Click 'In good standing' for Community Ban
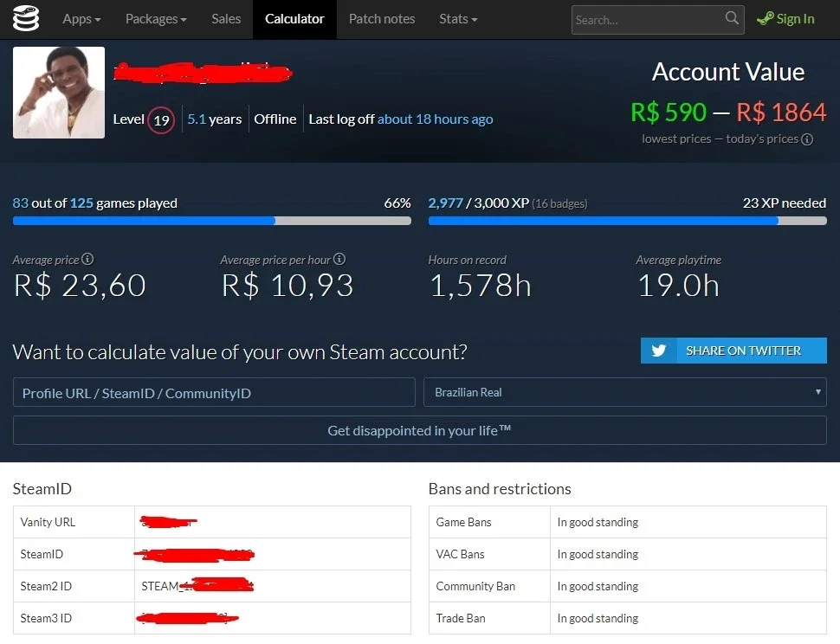The image size is (840, 644). pyautogui.click(x=598, y=586)
